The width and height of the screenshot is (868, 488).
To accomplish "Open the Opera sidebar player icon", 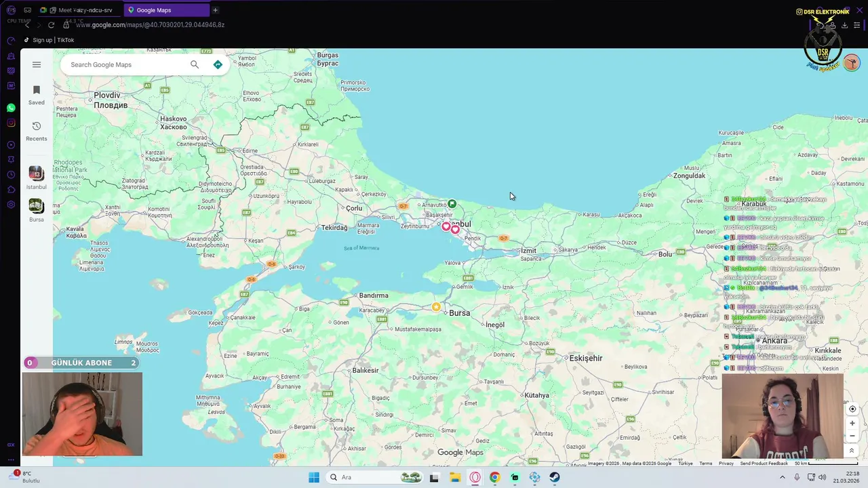I will pyautogui.click(x=11, y=144).
